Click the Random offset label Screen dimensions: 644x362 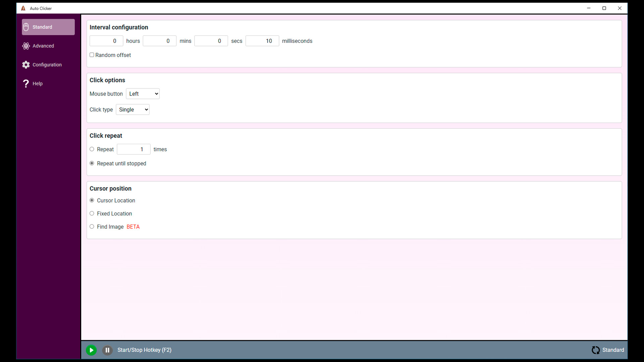pyautogui.click(x=113, y=55)
